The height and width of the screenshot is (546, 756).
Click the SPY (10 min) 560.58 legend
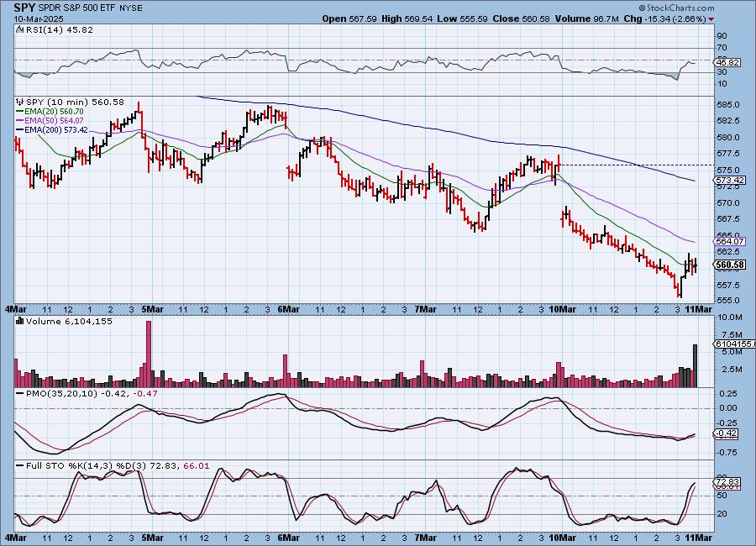(x=75, y=102)
